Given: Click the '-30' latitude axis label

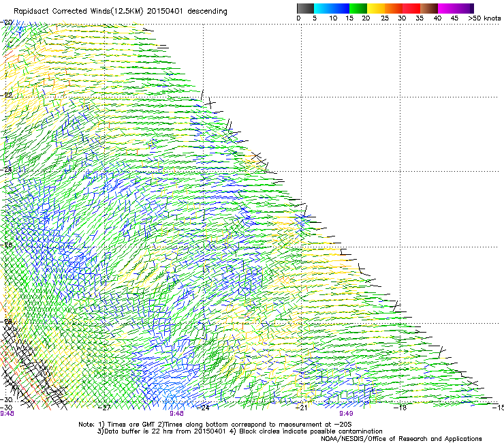Looking at the screenshot, I should tap(6, 399).
